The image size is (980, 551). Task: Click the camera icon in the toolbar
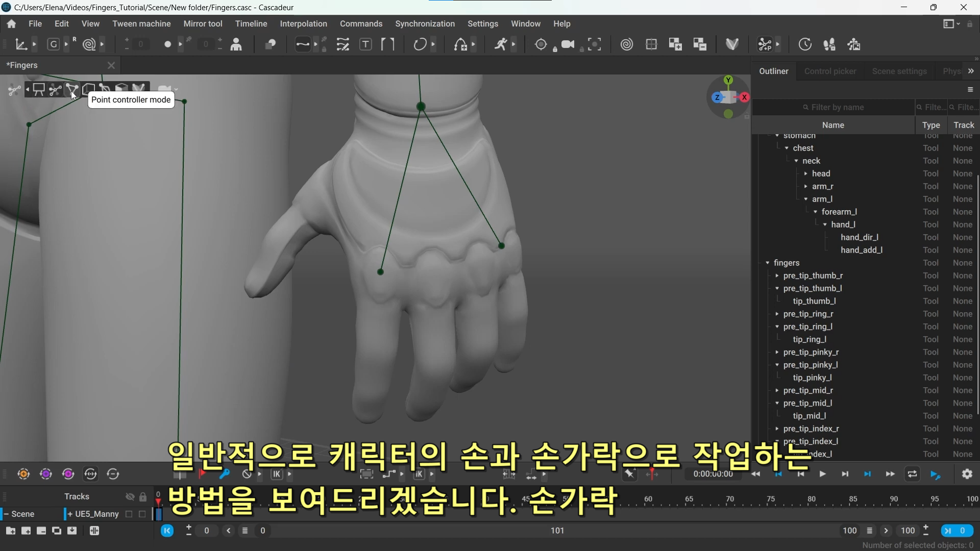pos(568,45)
